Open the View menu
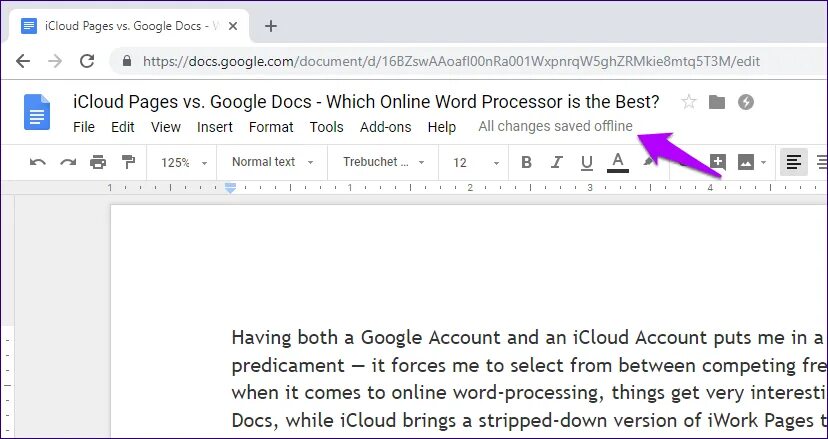Viewport: 828px width, 439px height. point(166,127)
